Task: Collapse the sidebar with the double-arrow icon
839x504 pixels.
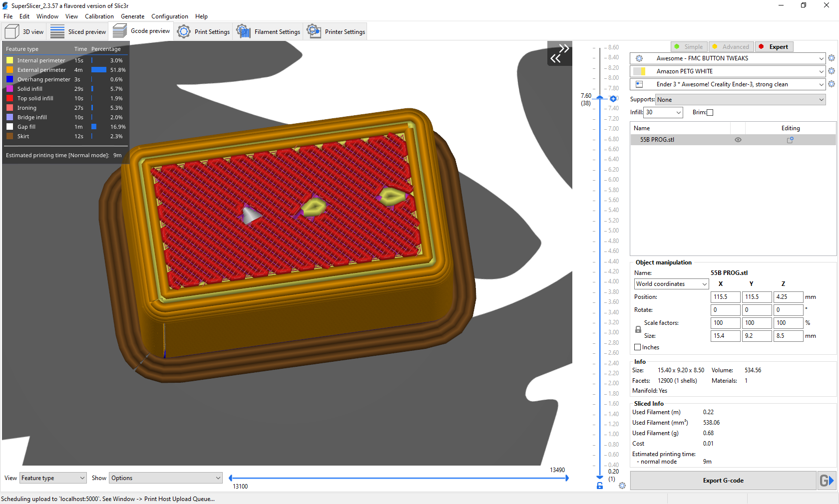Action: click(560, 53)
